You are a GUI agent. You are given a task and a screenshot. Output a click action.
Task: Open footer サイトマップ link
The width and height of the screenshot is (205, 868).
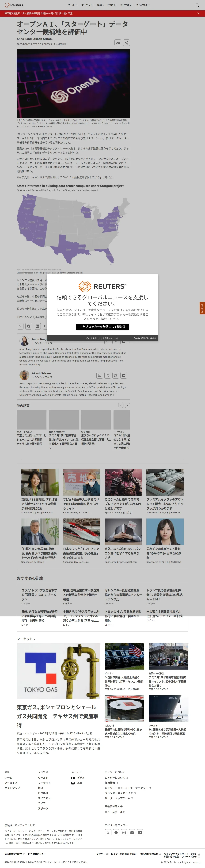(12, 788)
